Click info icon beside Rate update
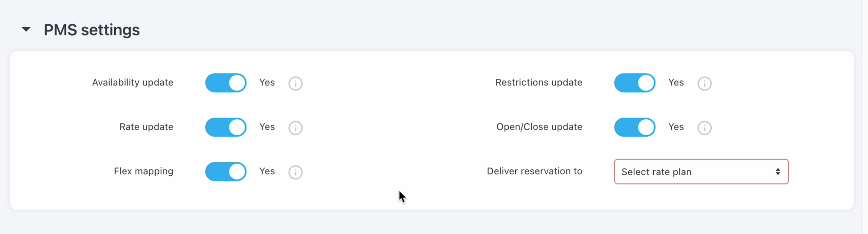868x234 pixels. 295,128
